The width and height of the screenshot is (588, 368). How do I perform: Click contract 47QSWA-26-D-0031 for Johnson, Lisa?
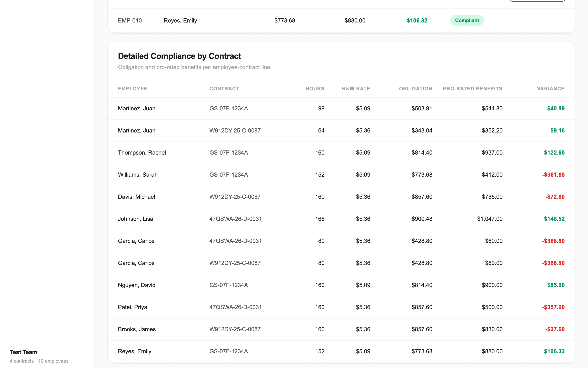coord(235,219)
